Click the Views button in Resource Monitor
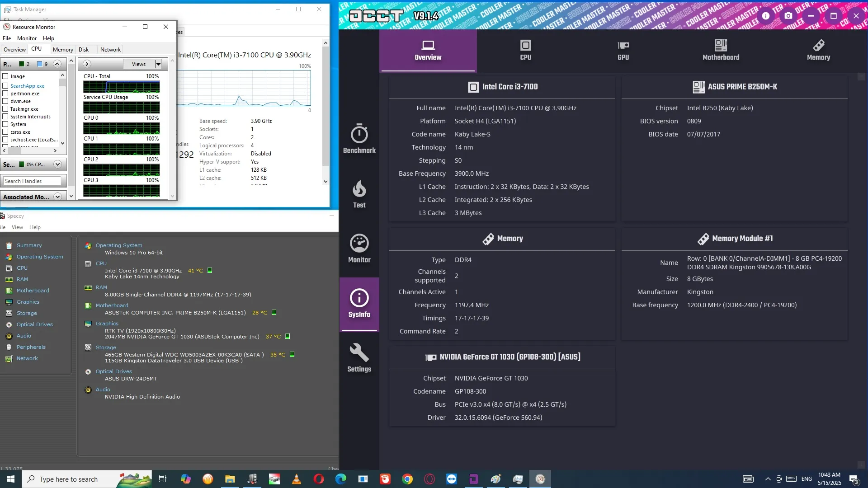Screen dimensions: 868x488 coord(139,64)
